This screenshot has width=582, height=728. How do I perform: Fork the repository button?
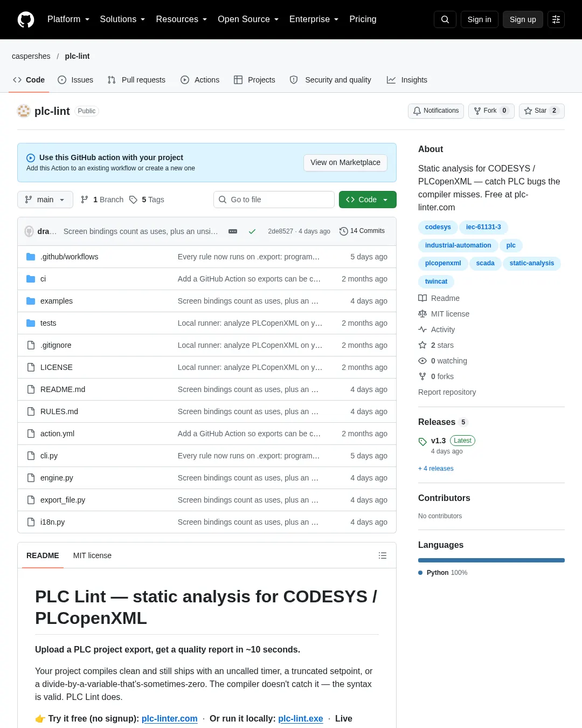point(491,111)
